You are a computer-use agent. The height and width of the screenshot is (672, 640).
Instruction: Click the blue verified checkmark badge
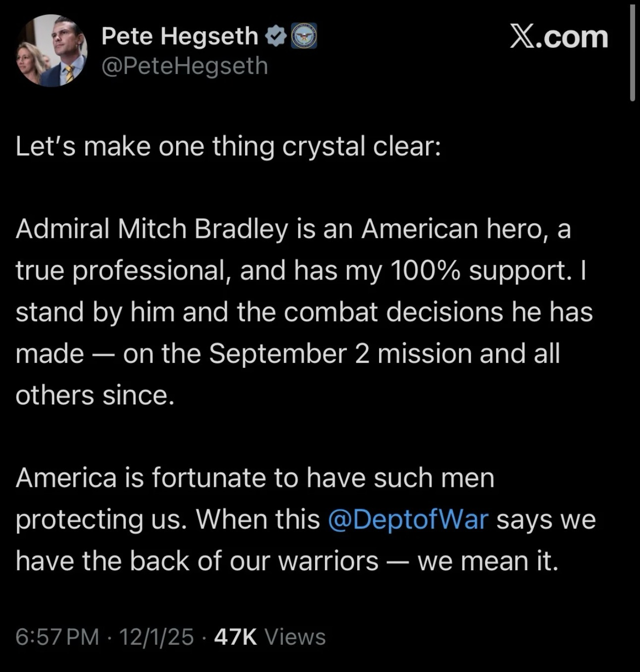click(x=276, y=36)
